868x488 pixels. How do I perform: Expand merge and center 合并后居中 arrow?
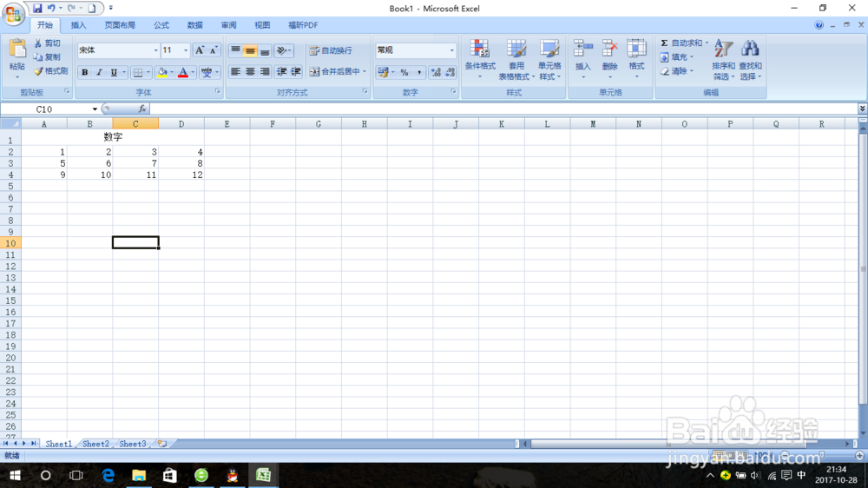365,71
